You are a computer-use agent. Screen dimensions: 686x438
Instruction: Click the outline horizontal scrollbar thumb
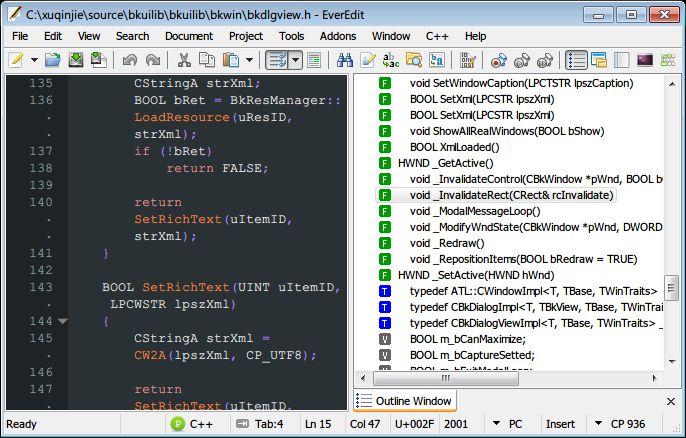(x=445, y=378)
